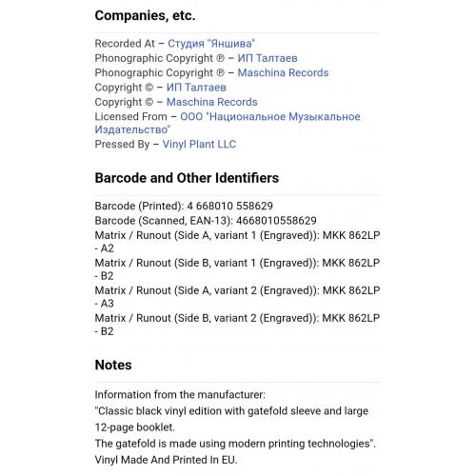476x476 pixels.
Task: Open the ООО "Национальное Музыкальное Издательство" licensor link
Action: tap(228, 123)
